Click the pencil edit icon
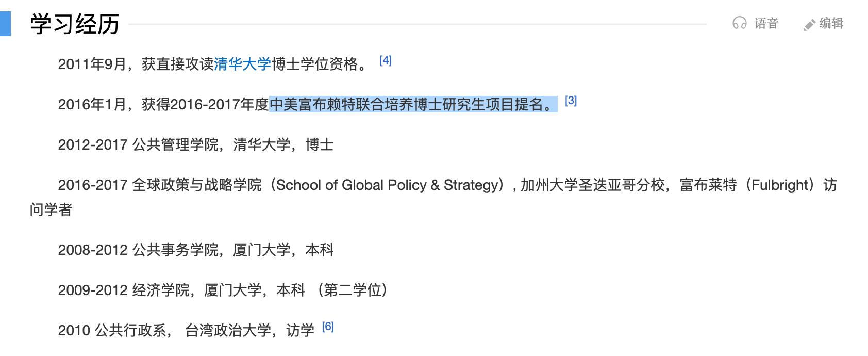The width and height of the screenshot is (868, 356). pyautogui.click(x=809, y=25)
